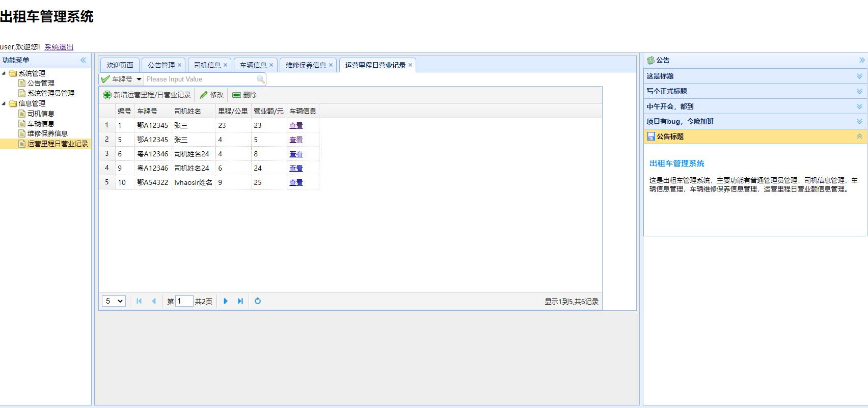Focus the Please Input Value search box

point(200,79)
